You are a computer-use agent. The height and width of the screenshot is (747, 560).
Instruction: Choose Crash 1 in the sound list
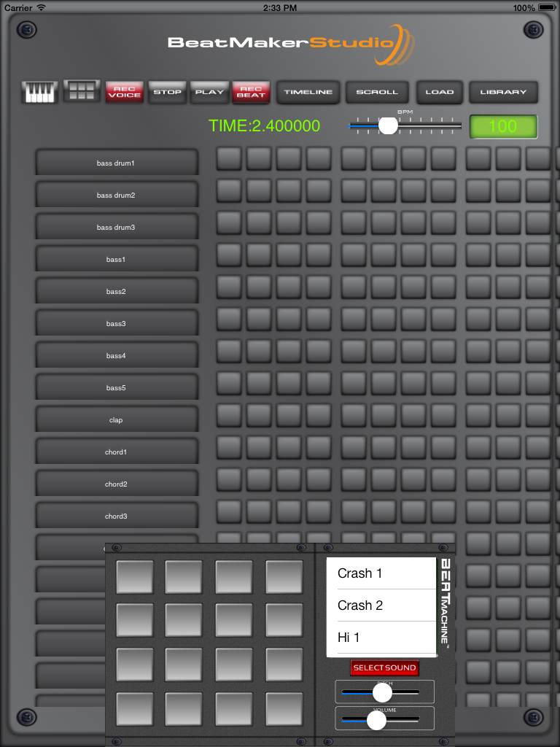tap(381, 573)
